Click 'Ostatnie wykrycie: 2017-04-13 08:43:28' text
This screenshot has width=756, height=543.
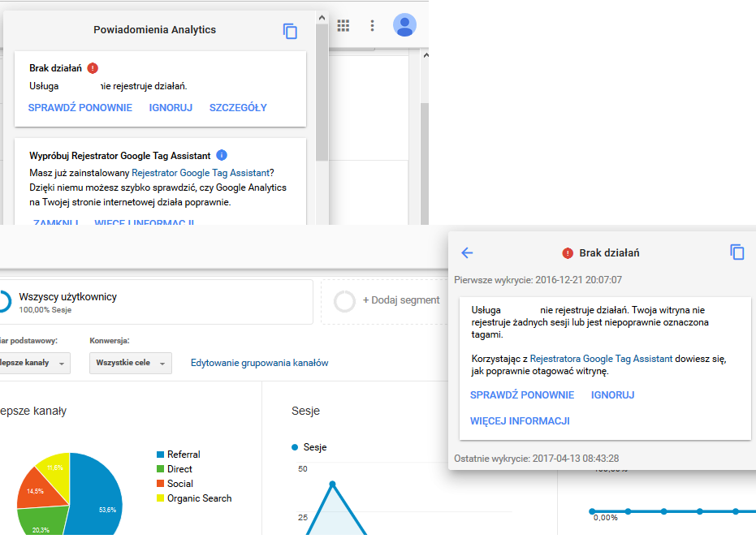pos(537,459)
